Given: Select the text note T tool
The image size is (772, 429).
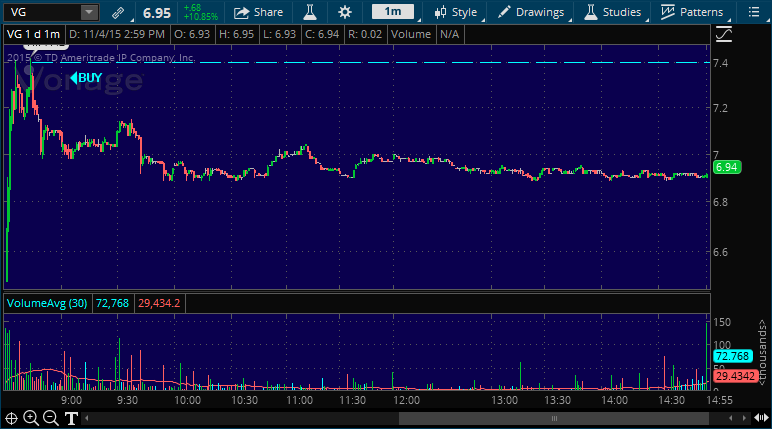Looking at the screenshot, I should click(71, 419).
